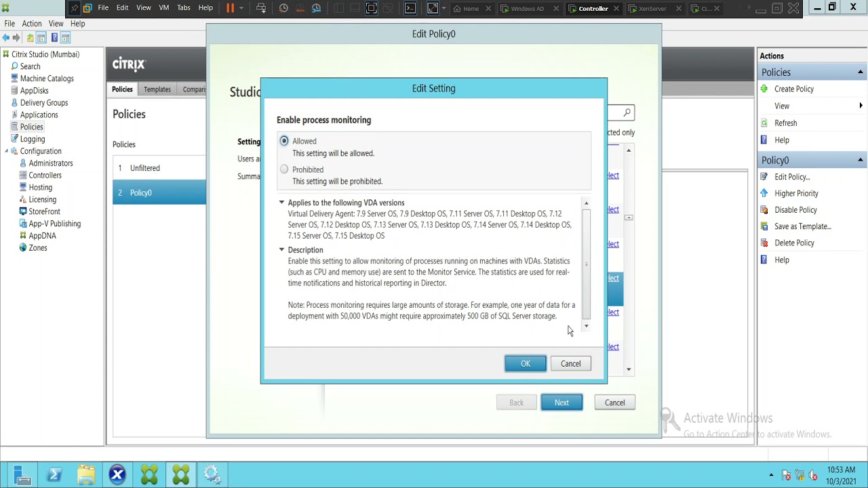The height and width of the screenshot is (488, 868).
Task: Open the VMware VM menu
Action: (164, 8)
